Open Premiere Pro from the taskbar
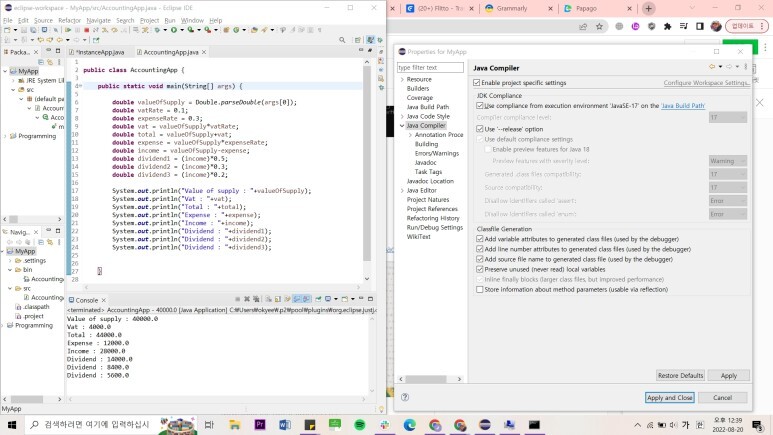The height and width of the screenshot is (435, 773). pyautogui.click(x=260, y=425)
